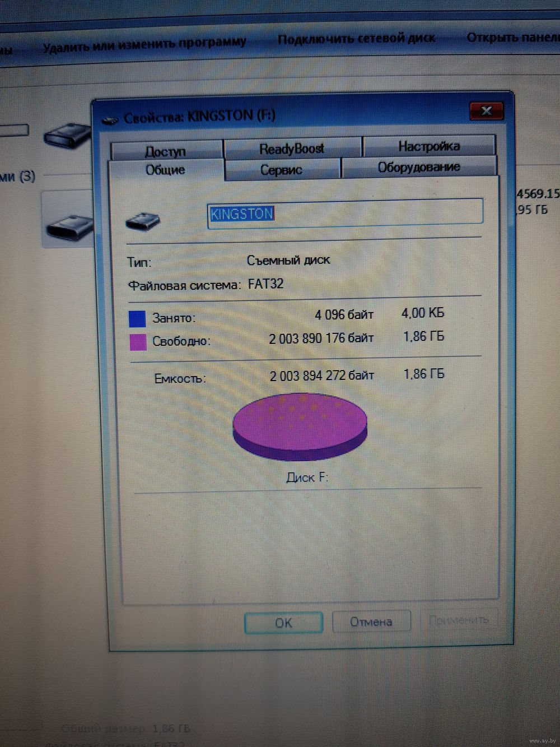Click the blue Занято color swatch

137,318
